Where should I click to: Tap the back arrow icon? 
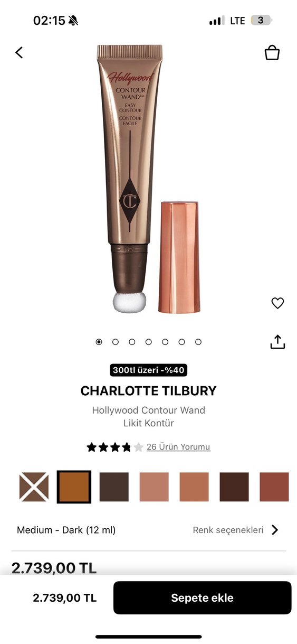19,52
